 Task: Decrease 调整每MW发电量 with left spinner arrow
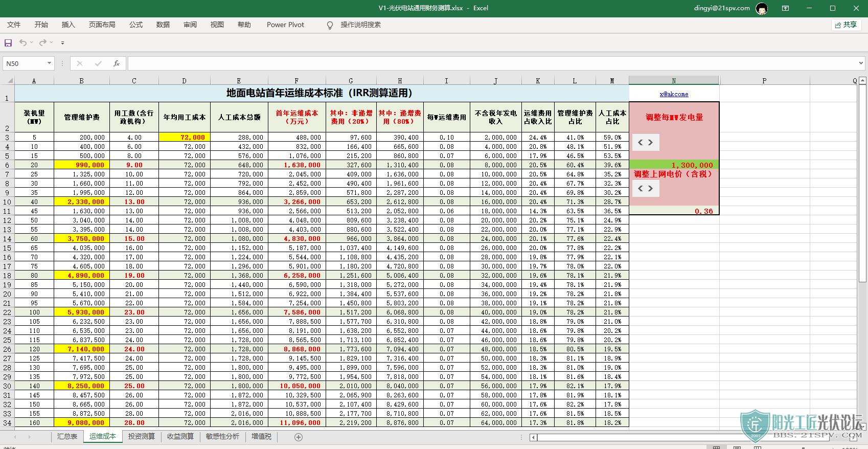pos(641,143)
